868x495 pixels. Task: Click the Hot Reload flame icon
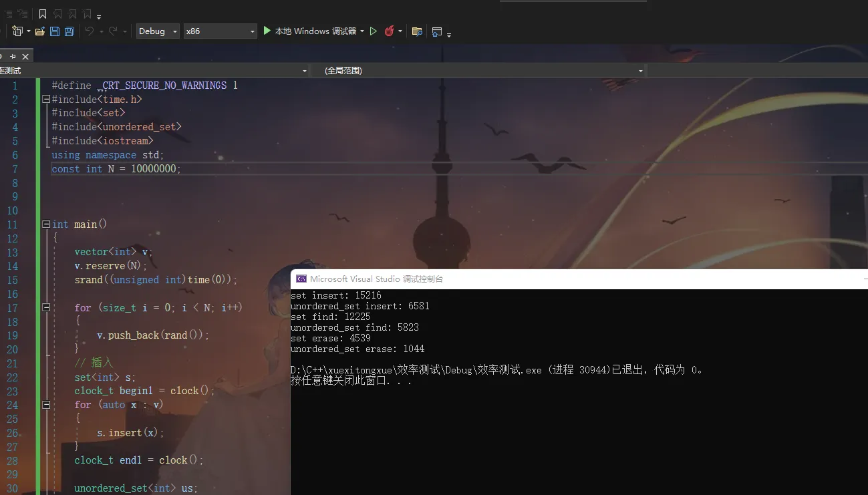(x=389, y=31)
